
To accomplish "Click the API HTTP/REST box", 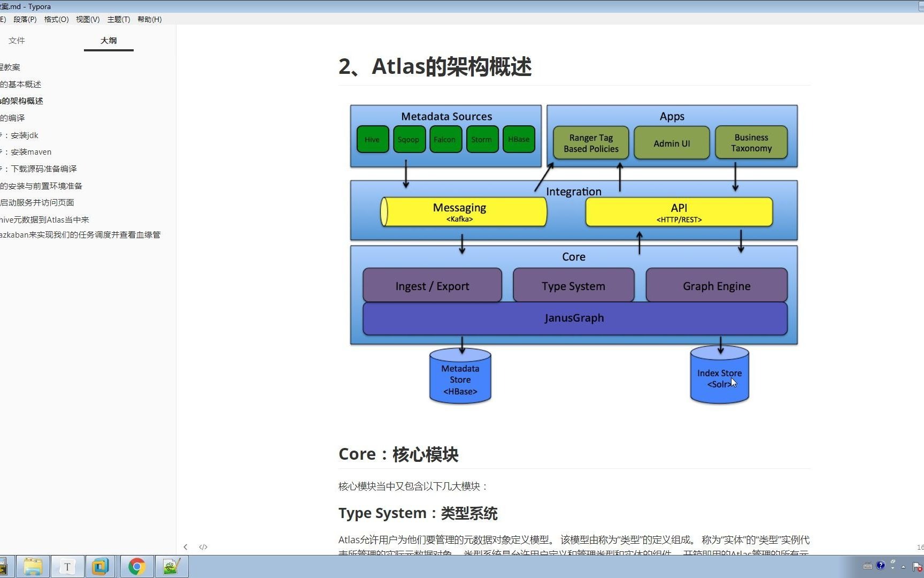I will pyautogui.click(x=679, y=212).
